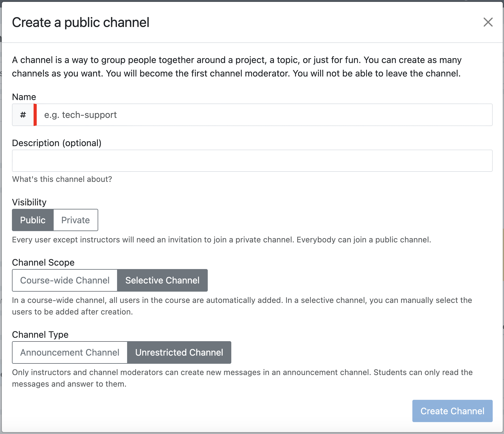The image size is (504, 434).
Task: Choose Course-wide Channel scope
Action: click(65, 280)
